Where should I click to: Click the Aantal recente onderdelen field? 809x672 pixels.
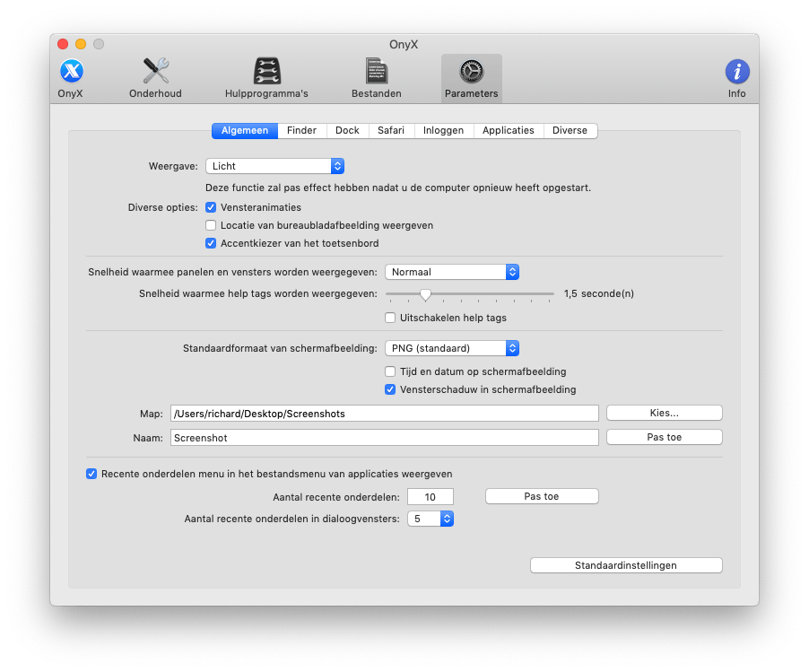(431, 496)
